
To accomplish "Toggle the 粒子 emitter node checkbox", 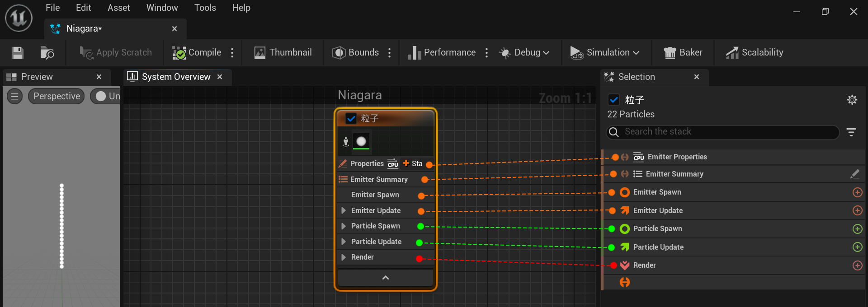I will tap(351, 118).
